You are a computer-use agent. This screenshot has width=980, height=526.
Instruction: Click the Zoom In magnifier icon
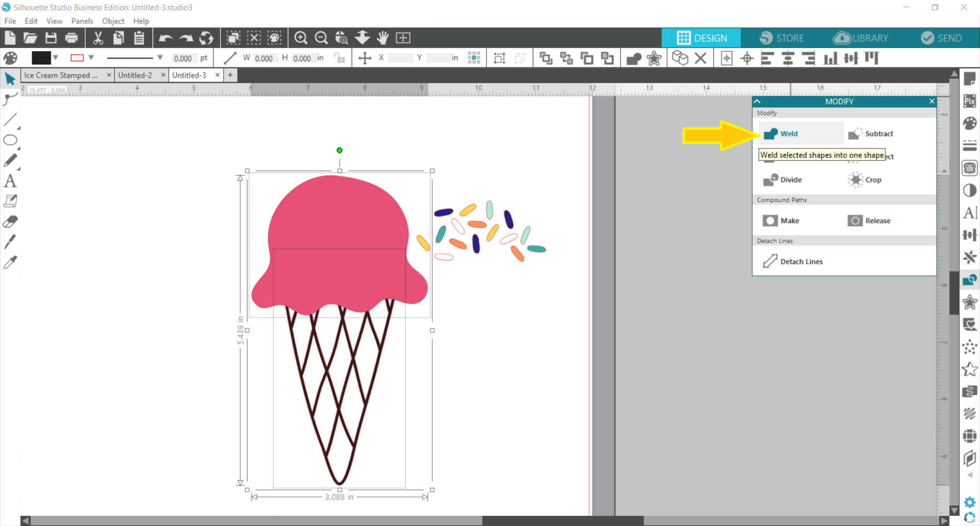pyautogui.click(x=301, y=38)
